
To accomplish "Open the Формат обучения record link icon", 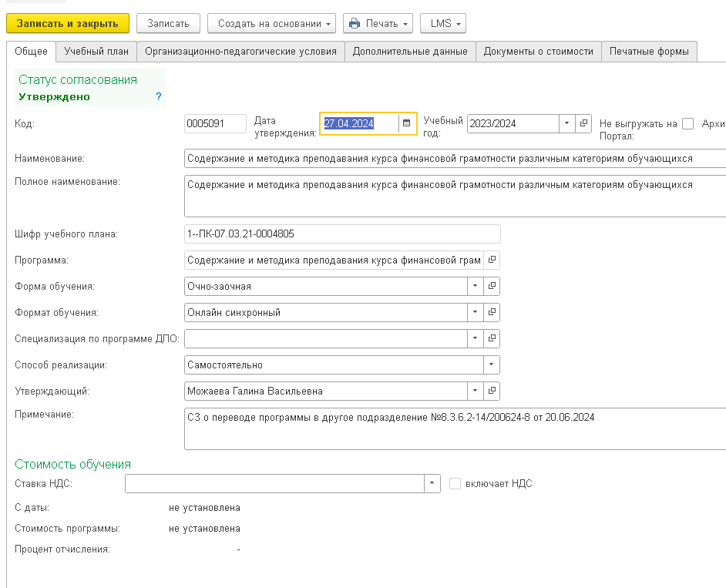I will pyautogui.click(x=492, y=312).
